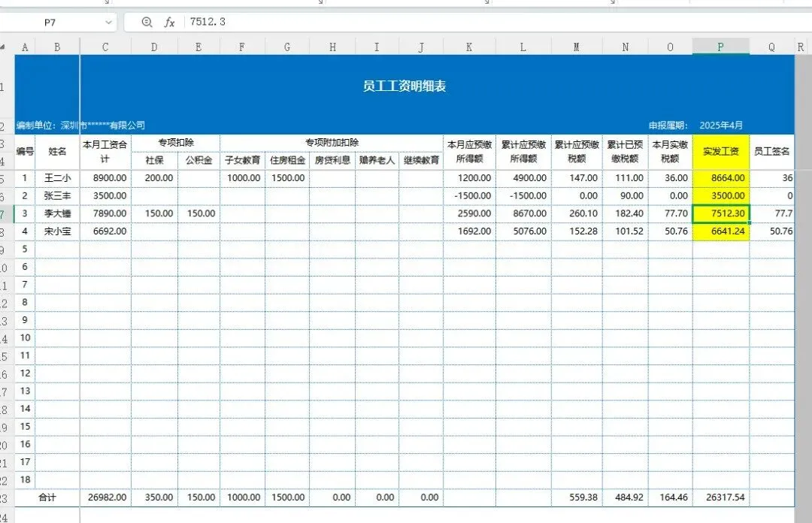Select the 继续教育 sub-header cell
Image resolution: width=812 pixels, height=523 pixels.
(x=421, y=160)
